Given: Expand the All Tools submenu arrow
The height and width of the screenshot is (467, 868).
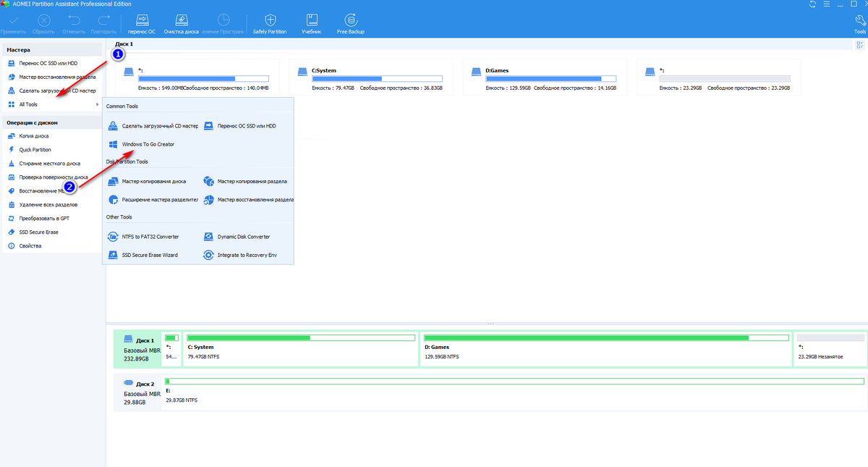Looking at the screenshot, I should 98,105.
